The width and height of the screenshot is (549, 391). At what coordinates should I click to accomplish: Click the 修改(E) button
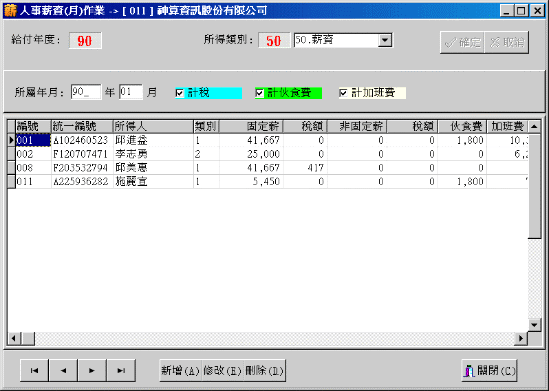point(222,370)
